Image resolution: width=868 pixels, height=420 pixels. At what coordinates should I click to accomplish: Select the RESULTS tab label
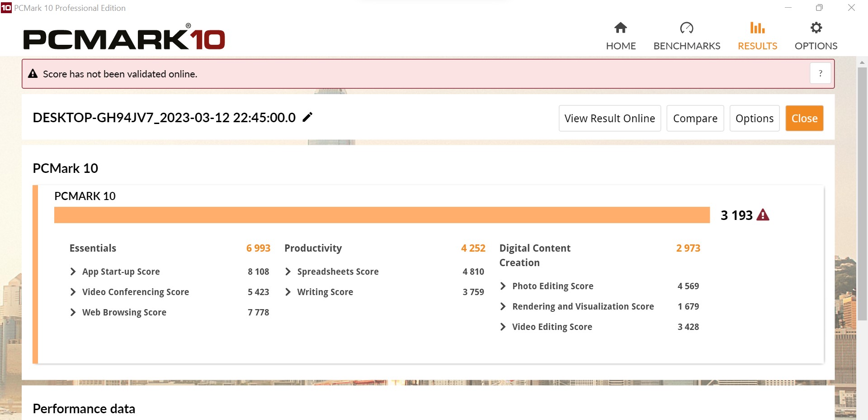click(x=757, y=46)
